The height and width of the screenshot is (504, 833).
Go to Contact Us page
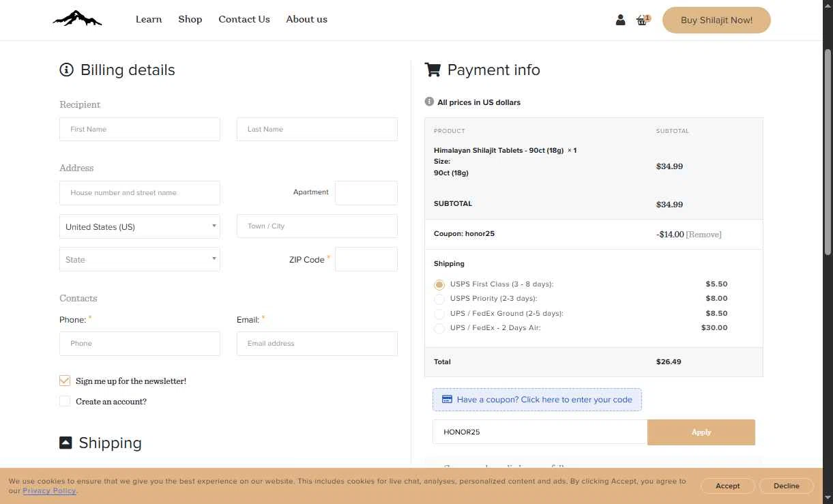(x=244, y=19)
